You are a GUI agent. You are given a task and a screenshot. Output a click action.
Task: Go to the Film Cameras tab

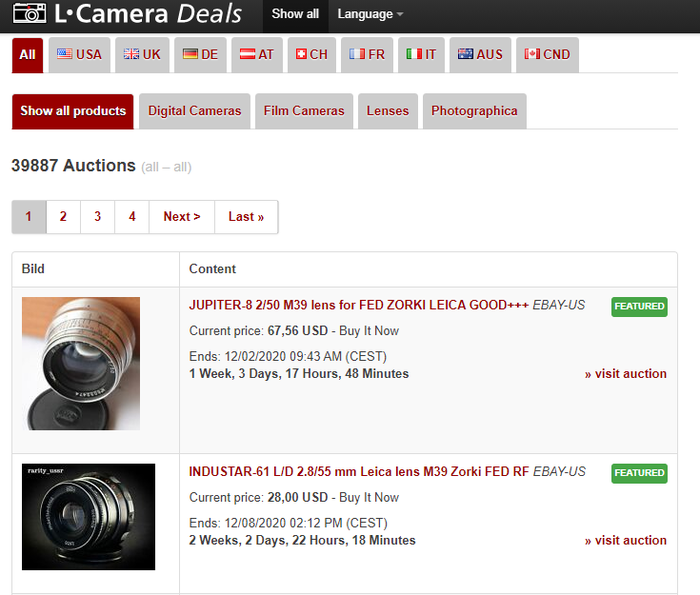(304, 111)
